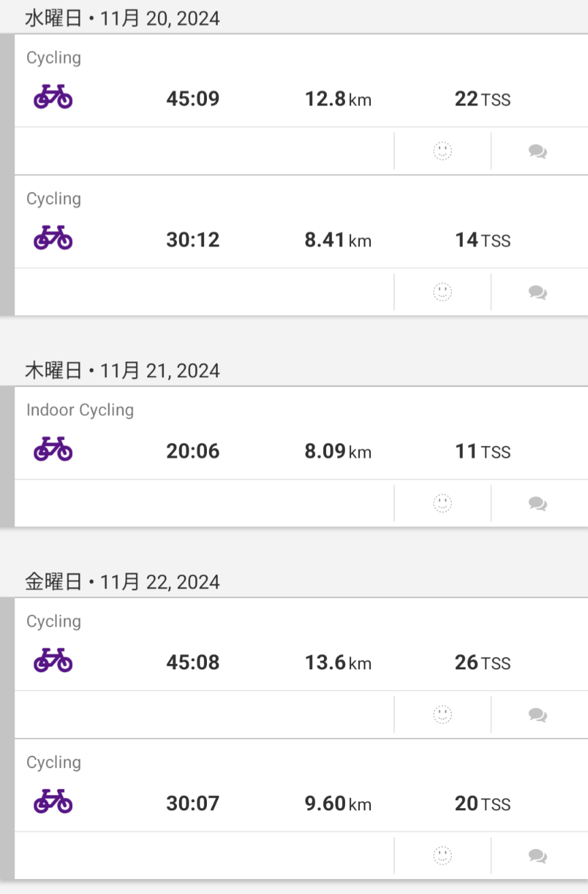Open comments on the 12.8 km ride
The height and width of the screenshot is (894, 588).
coord(538,151)
